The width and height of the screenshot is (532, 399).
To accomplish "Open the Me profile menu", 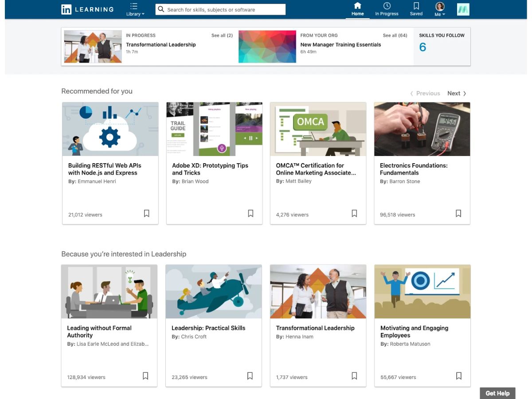I will 440,9.
